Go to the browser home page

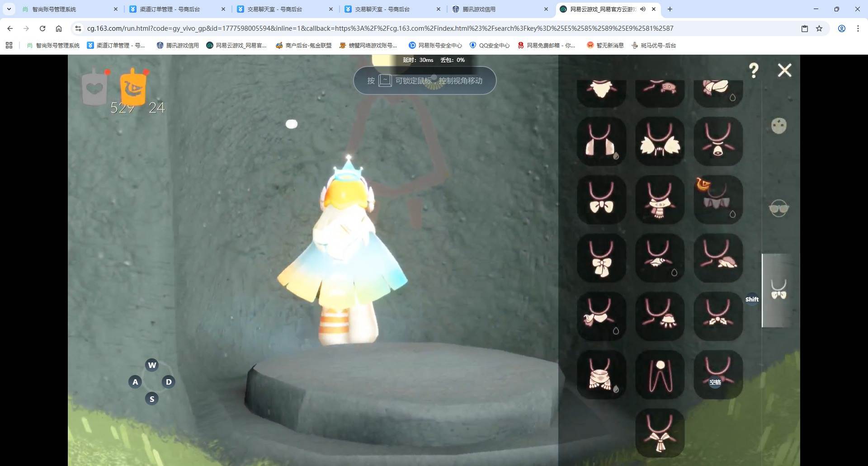[59, 28]
